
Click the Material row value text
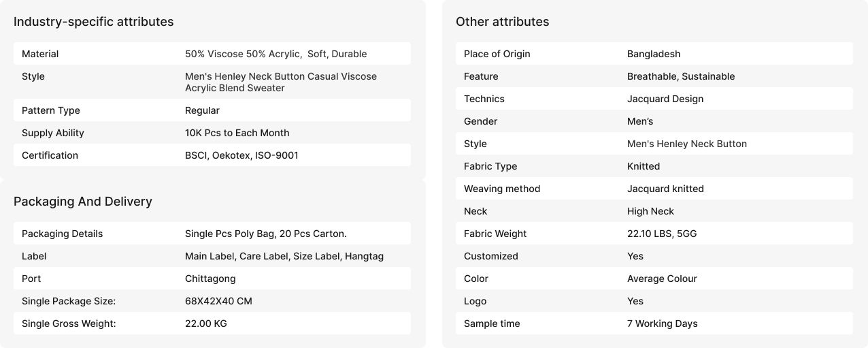276,54
